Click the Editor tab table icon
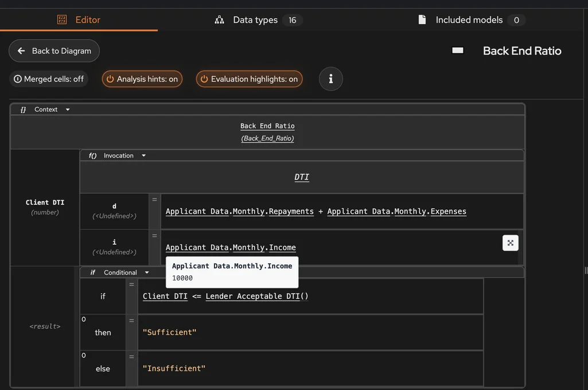 pyautogui.click(x=62, y=19)
